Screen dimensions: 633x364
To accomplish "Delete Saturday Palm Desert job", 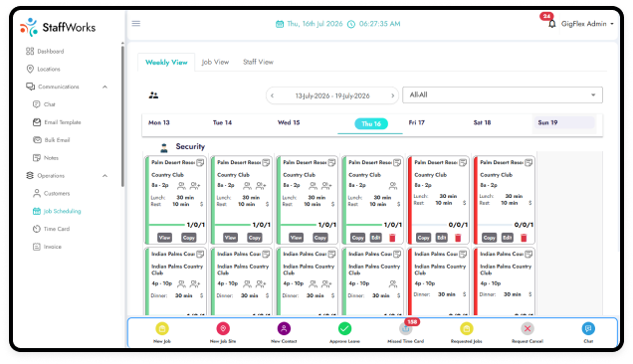I will coord(524,238).
